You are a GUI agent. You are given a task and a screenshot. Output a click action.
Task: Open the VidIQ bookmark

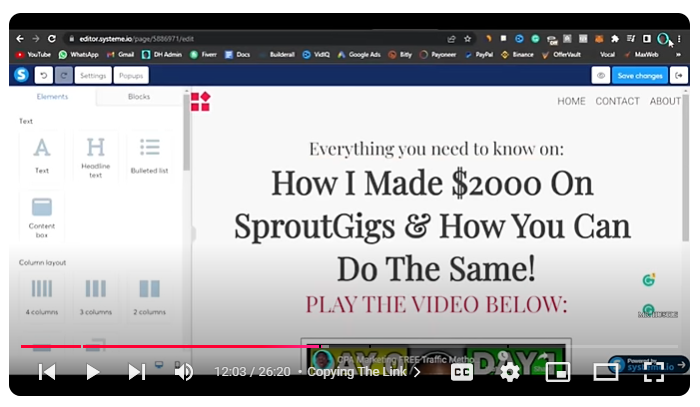316,54
